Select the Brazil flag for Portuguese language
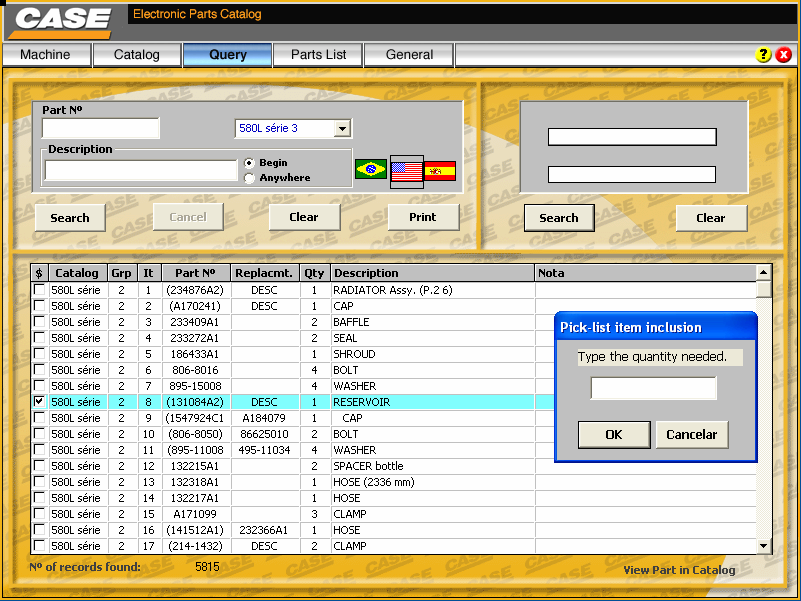 371,169
